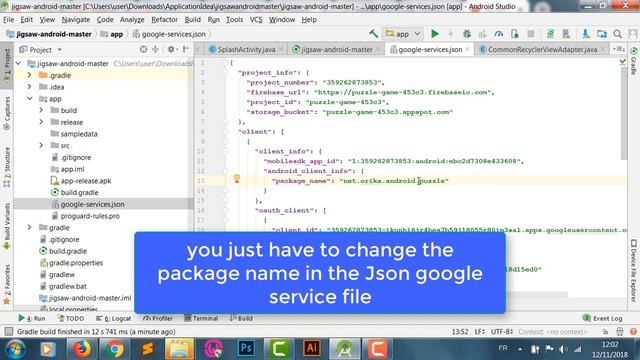Toggle the Favorites side panel
The height and width of the screenshot is (360, 640).
7,284
